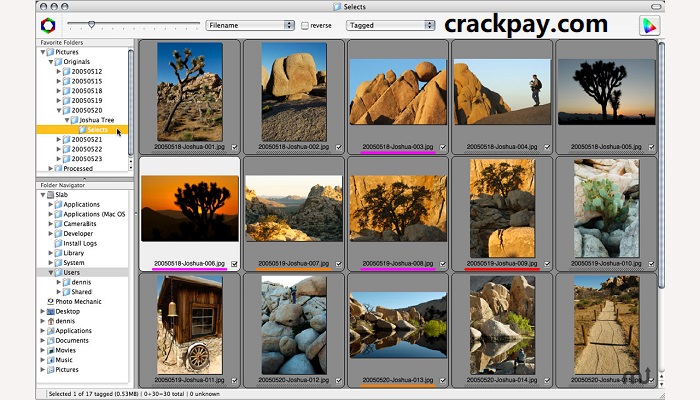Image resolution: width=700 pixels, height=400 pixels.
Task: Untag 20050518-Joshua-006.jpg checkbox
Action: pos(234,264)
